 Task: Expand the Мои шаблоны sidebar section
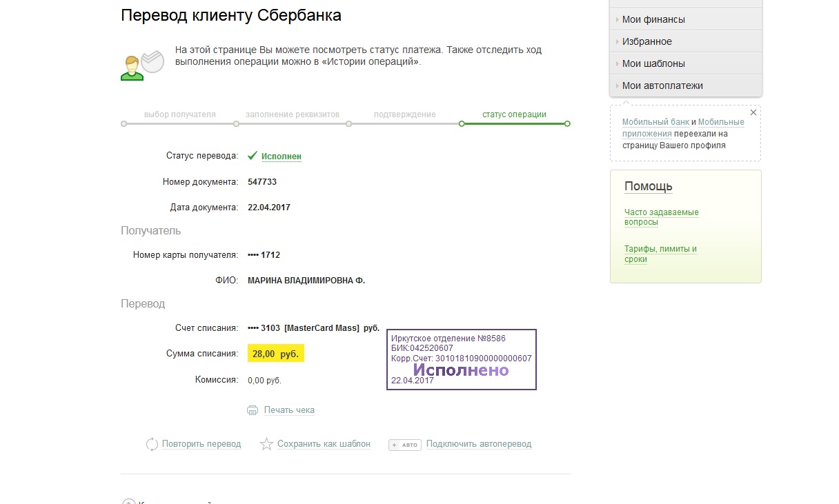(x=653, y=63)
